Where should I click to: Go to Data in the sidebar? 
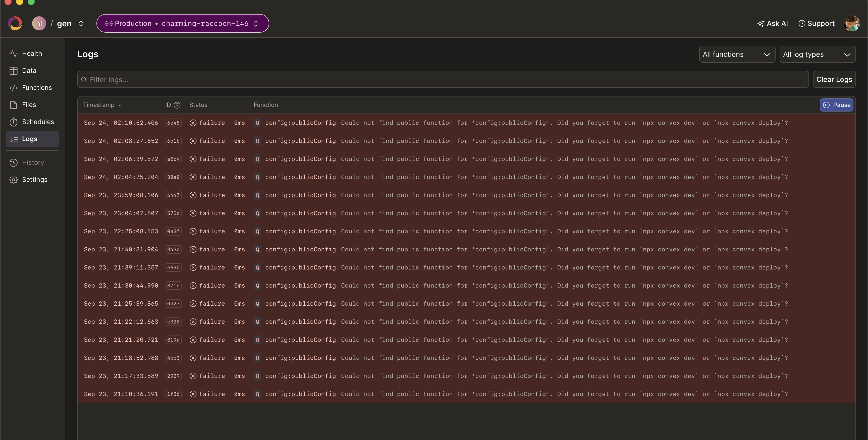pos(32,70)
